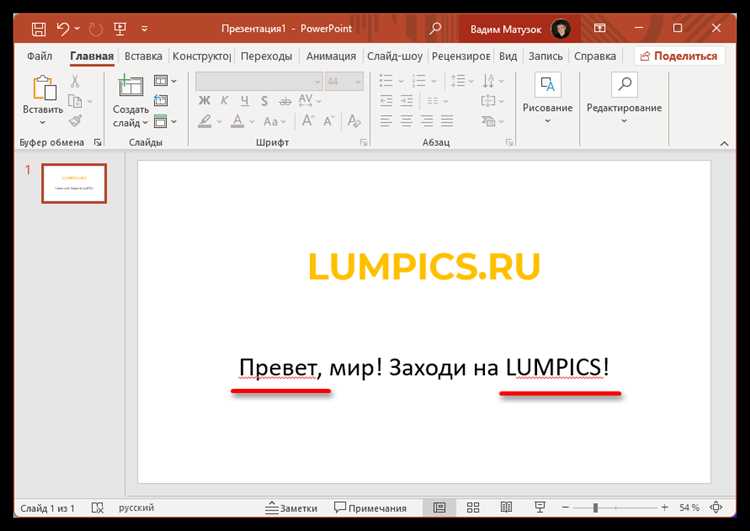This screenshot has width=750, height=531.
Task: Select the Format Painter brush
Action: [x=75, y=121]
